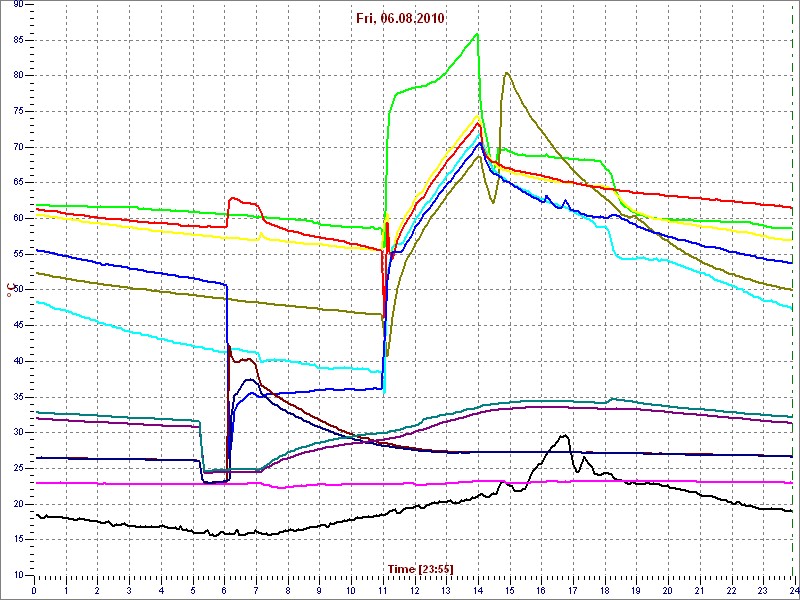This screenshot has width=800, height=600.
Task: Click the chart title Fri, 06.08.2010
Action: tap(400, 19)
